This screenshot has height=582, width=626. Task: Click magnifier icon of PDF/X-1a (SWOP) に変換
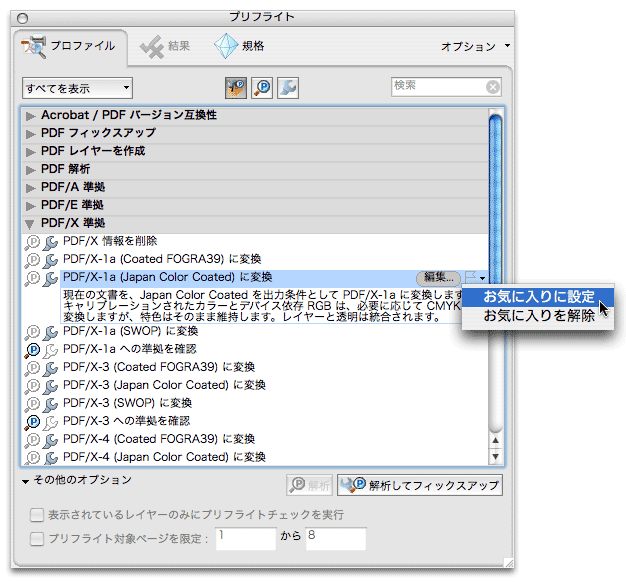pyautogui.click(x=32, y=332)
